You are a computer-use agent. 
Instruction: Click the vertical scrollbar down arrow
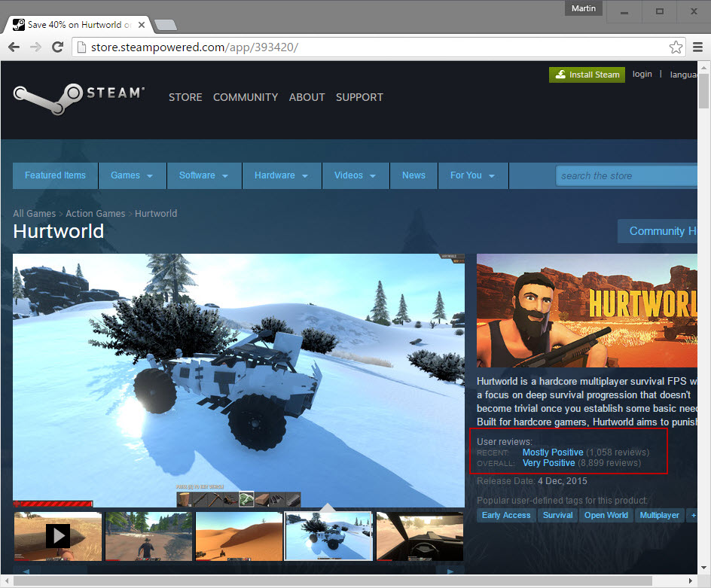pos(703,568)
